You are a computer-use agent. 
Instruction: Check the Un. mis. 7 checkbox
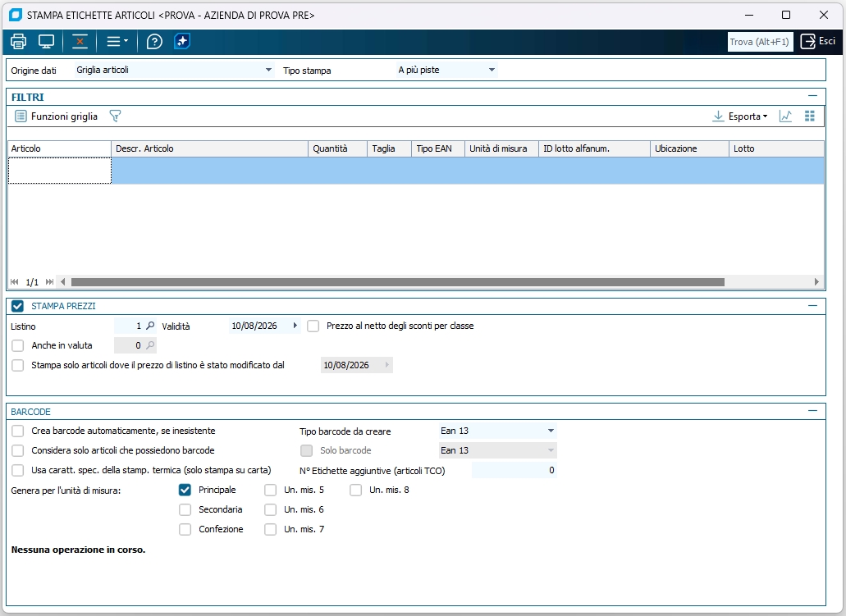pos(270,530)
